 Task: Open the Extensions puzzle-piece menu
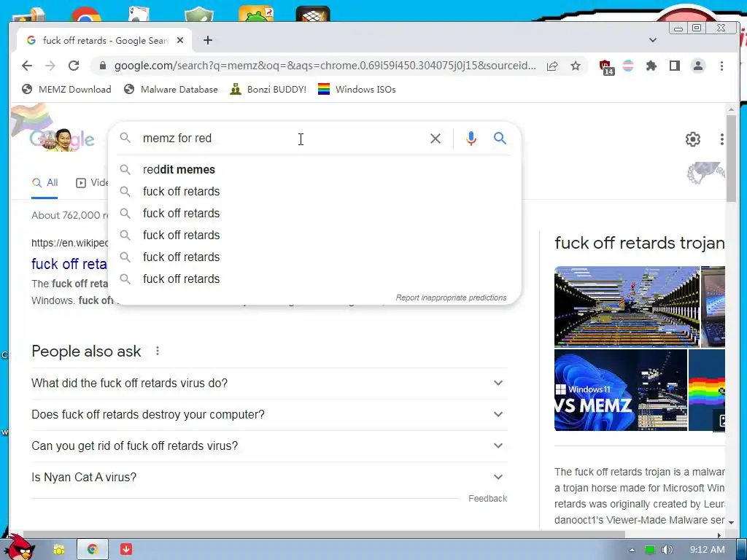click(651, 66)
